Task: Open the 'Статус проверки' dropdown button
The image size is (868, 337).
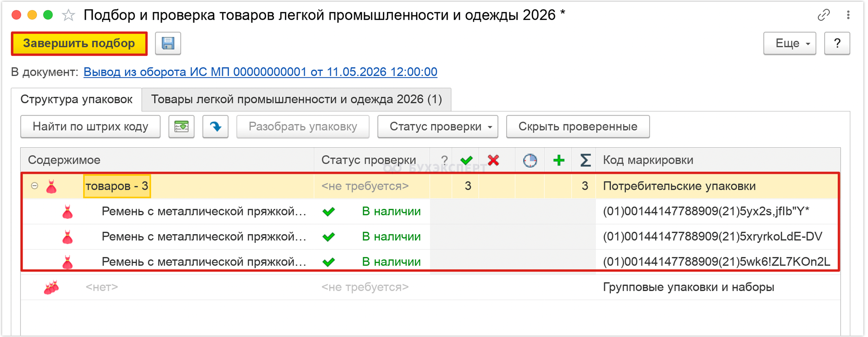Action: click(x=438, y=127)
